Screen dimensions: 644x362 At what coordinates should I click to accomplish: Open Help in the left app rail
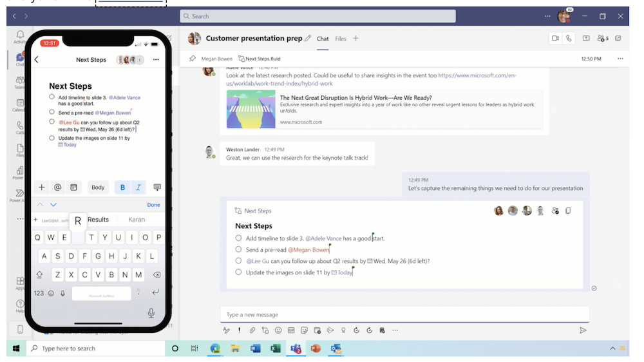click(20, 306)
